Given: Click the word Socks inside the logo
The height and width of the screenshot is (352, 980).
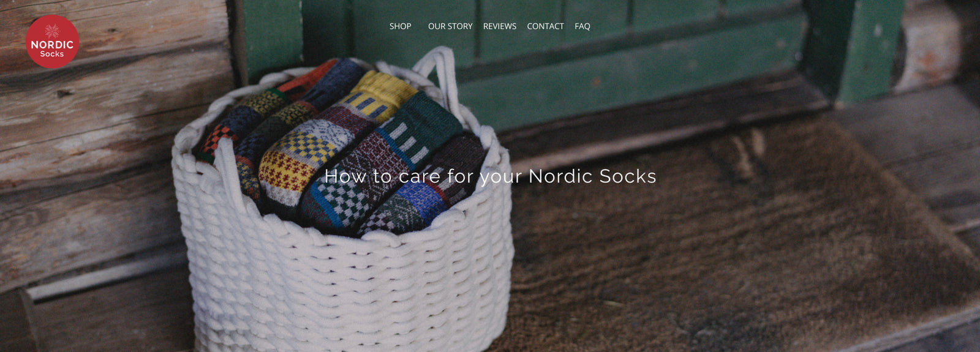Looking at the screenshot, I should tap(52, 54).
